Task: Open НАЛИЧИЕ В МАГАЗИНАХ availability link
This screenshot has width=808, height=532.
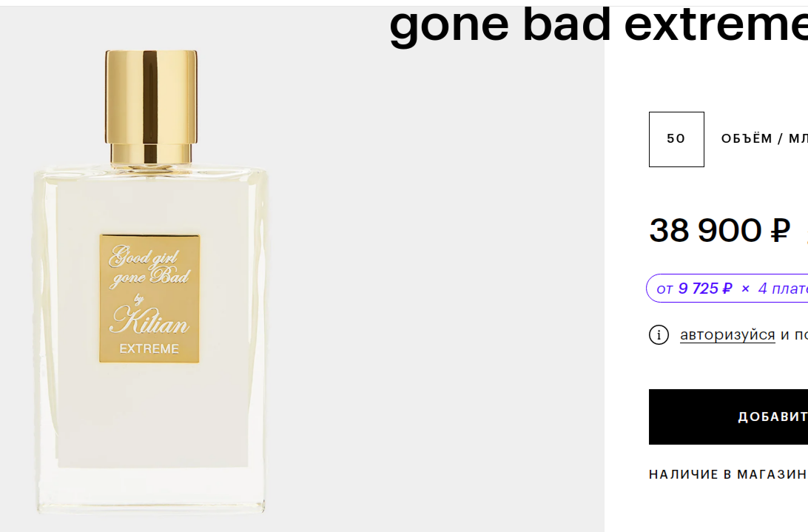Action: [x=728, y=474]
